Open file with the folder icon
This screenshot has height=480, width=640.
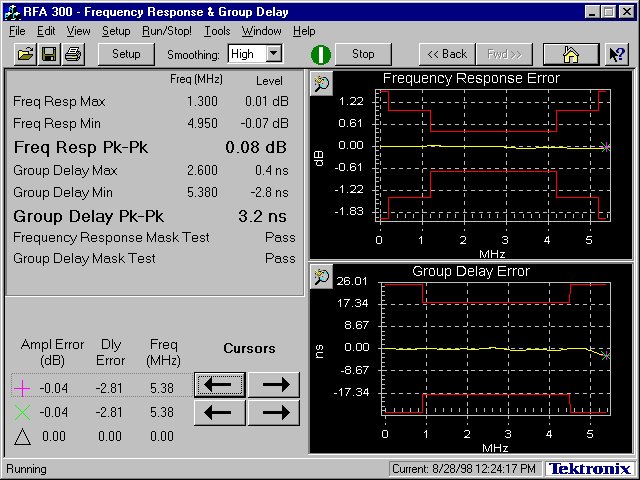pos(25,54)
